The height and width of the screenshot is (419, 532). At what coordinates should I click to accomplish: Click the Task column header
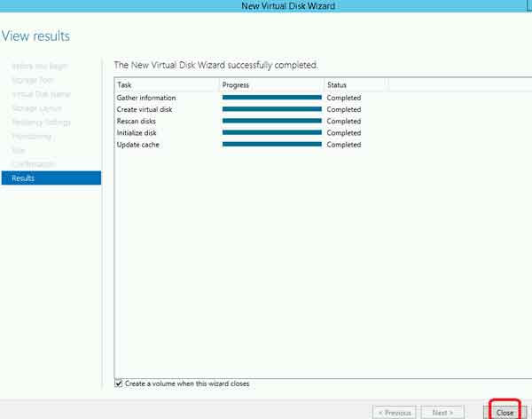tap(167, 85)
